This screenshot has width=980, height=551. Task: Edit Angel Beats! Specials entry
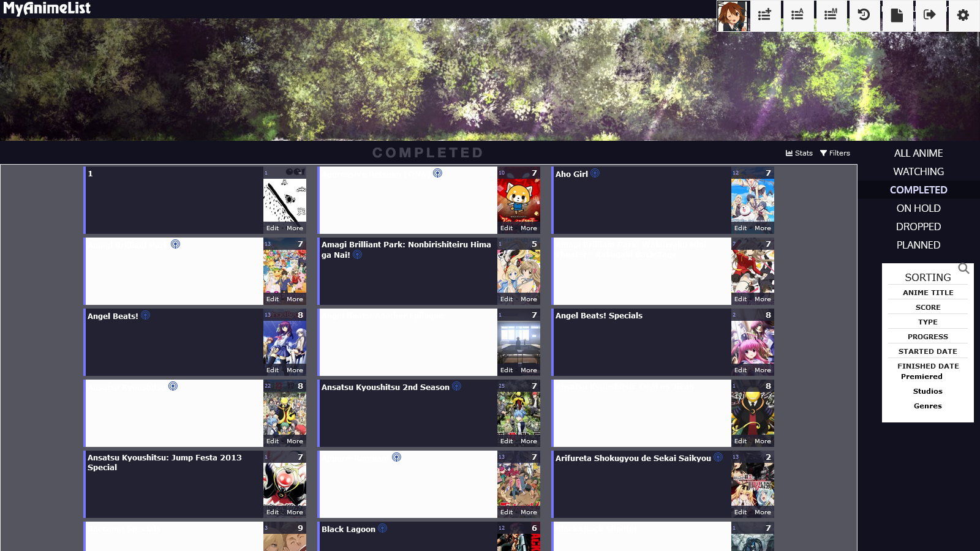[741, 370]
